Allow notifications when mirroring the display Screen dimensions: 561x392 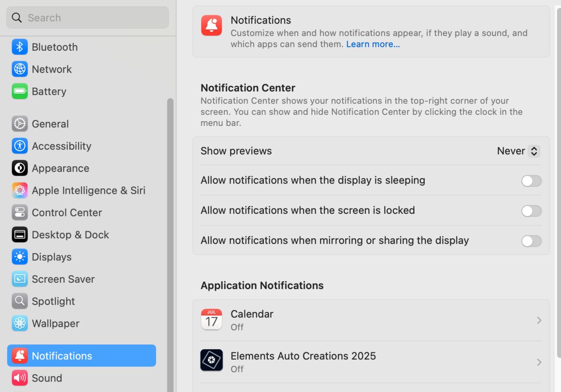click(531, 241)
